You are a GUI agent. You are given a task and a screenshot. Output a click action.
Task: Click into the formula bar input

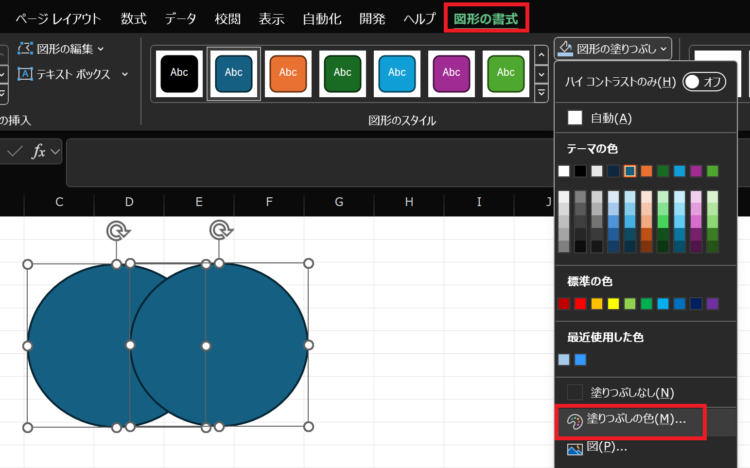click(x=310, y=162)
